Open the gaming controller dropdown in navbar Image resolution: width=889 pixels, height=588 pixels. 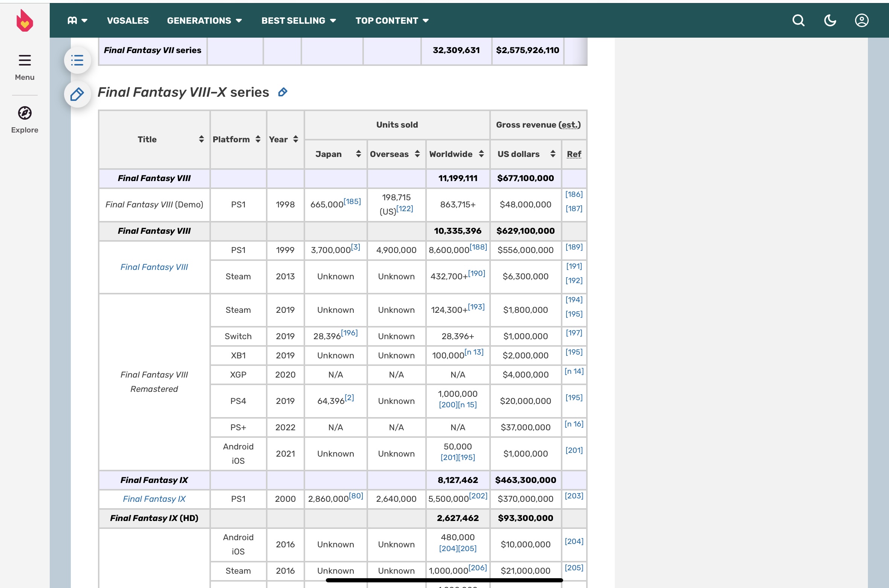(77, 20)
